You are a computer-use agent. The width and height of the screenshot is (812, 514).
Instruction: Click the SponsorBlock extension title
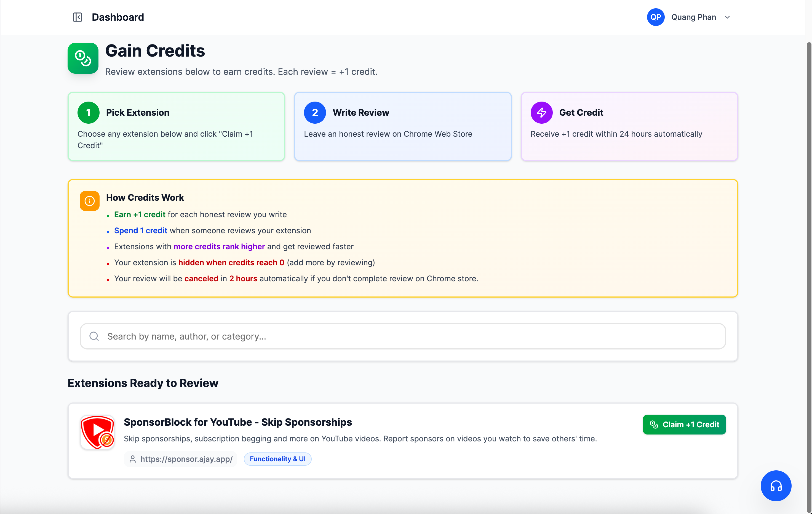click(x=238, y=422)
